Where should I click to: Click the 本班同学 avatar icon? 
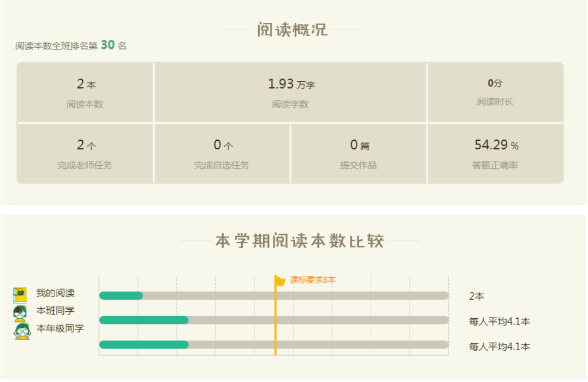click(x=20, y=313)
